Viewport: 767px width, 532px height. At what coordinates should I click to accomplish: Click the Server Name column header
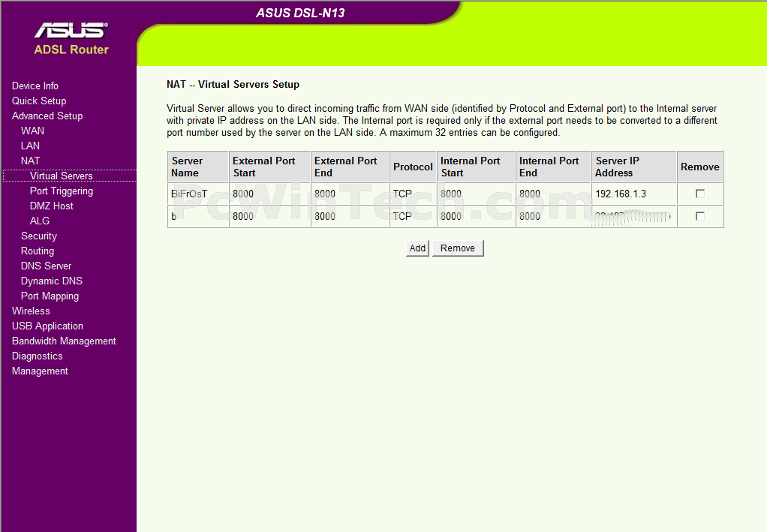pyautogui.click(x=198, y=167)
